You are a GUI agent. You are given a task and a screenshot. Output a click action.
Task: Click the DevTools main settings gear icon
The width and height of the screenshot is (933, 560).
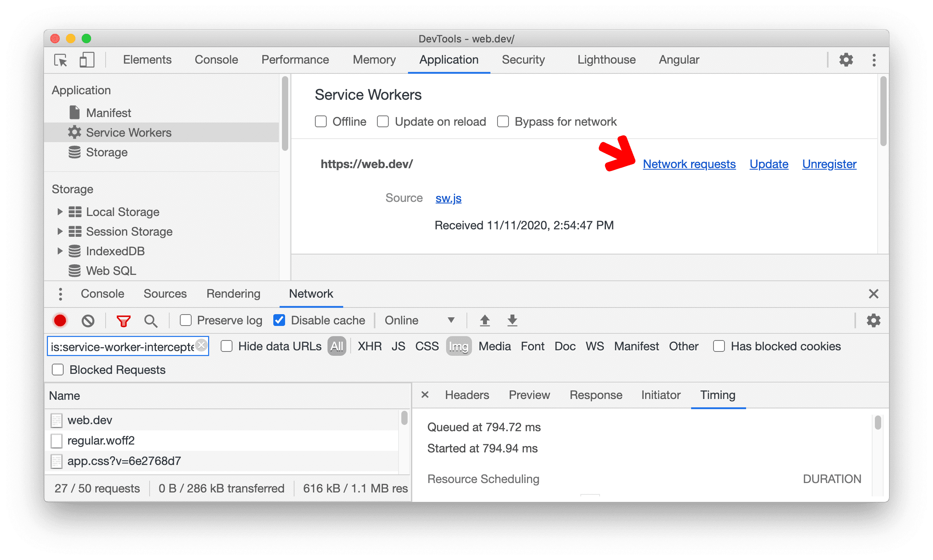pos(846,60)
